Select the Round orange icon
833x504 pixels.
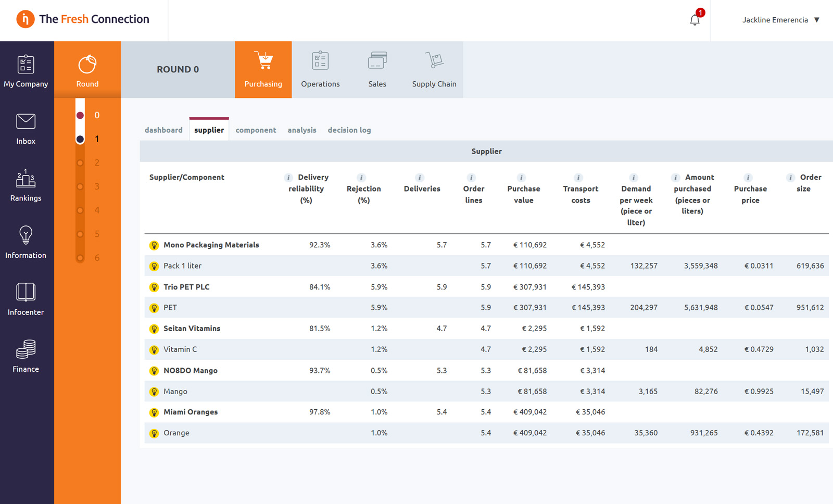(x=87, y=65)
